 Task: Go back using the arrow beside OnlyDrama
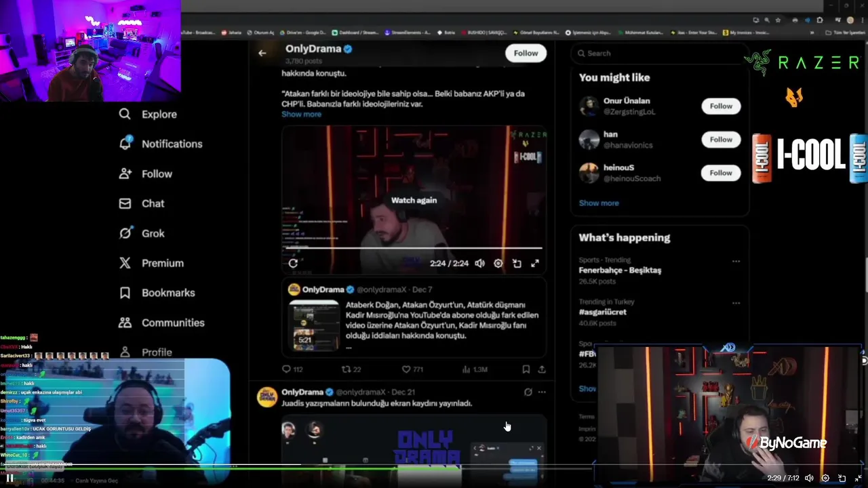pyautogui.click(x=262, y=53)
